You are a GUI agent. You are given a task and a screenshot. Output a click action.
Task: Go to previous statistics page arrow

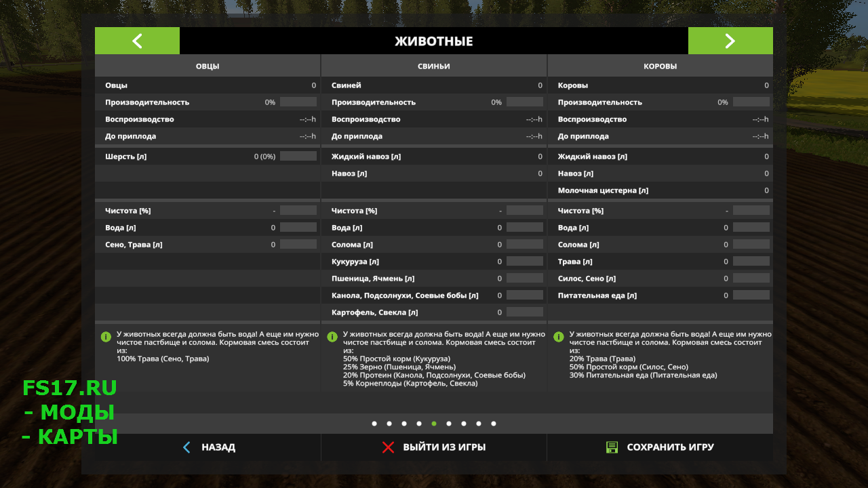tap(137, 41)
